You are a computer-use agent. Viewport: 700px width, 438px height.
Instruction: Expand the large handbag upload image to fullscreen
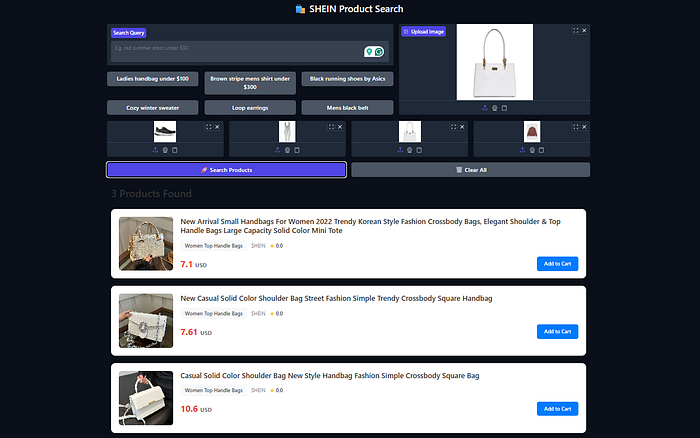pos(575,30)
